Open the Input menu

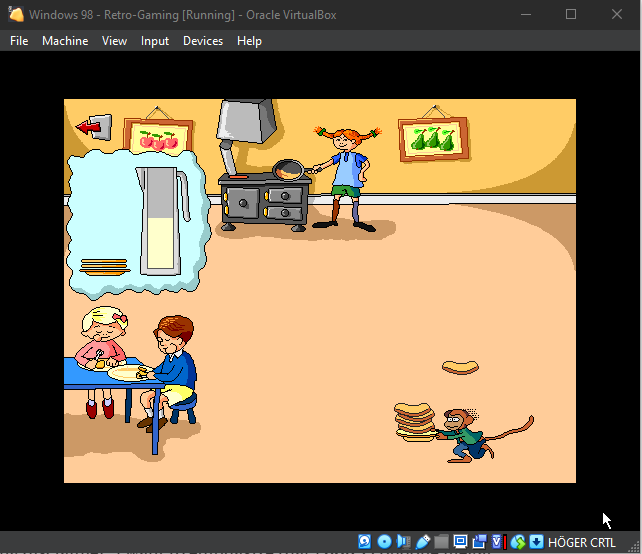tap(155, 41)
